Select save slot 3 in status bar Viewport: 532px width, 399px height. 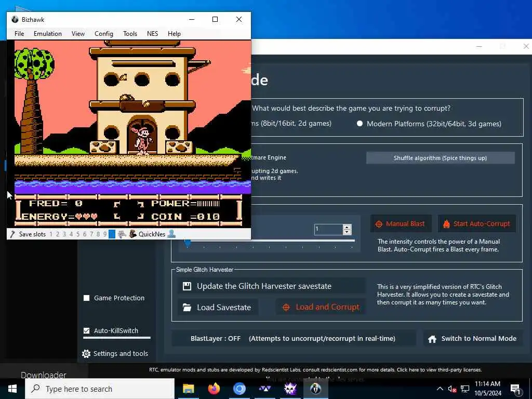[x=64, y=234]
